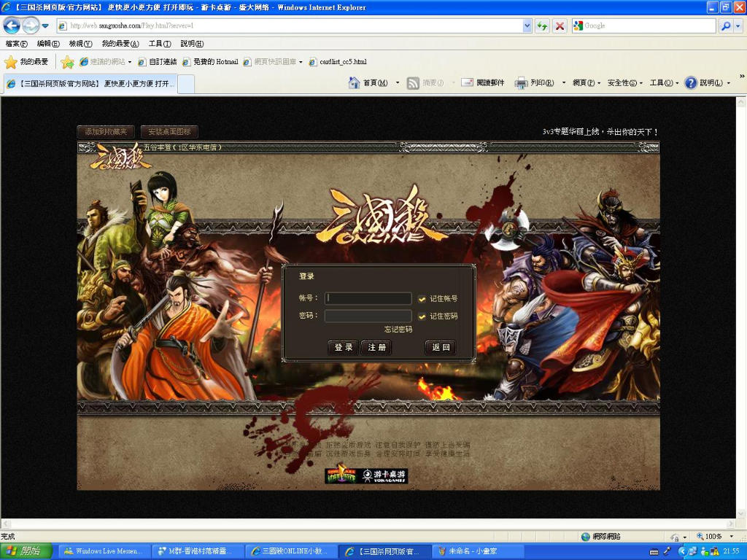Click the 添加到收藏夹 button above the game
The height and width of the screenshot is (560, 747).
click(106, 132)
